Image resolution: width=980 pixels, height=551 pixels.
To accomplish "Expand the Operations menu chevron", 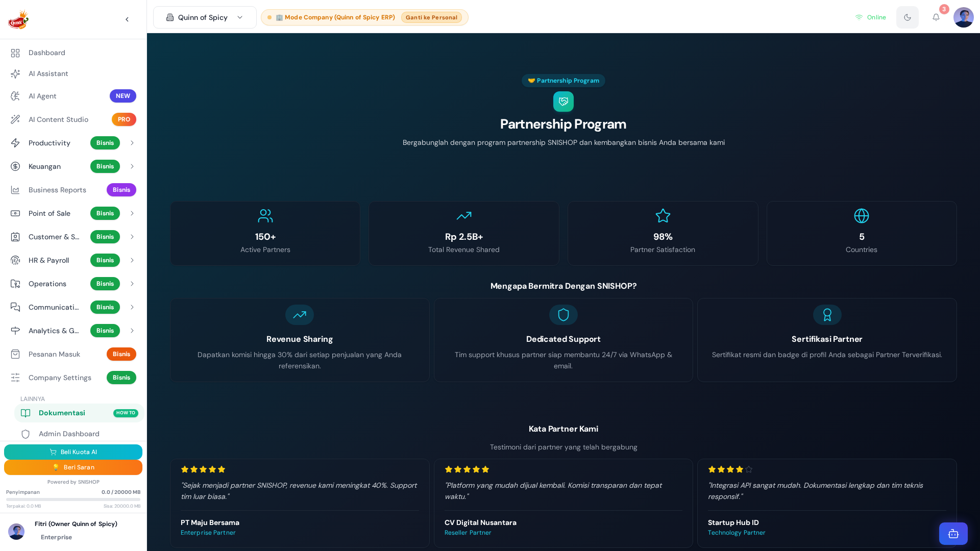I will pyautogui.click(x=132, y=284).
